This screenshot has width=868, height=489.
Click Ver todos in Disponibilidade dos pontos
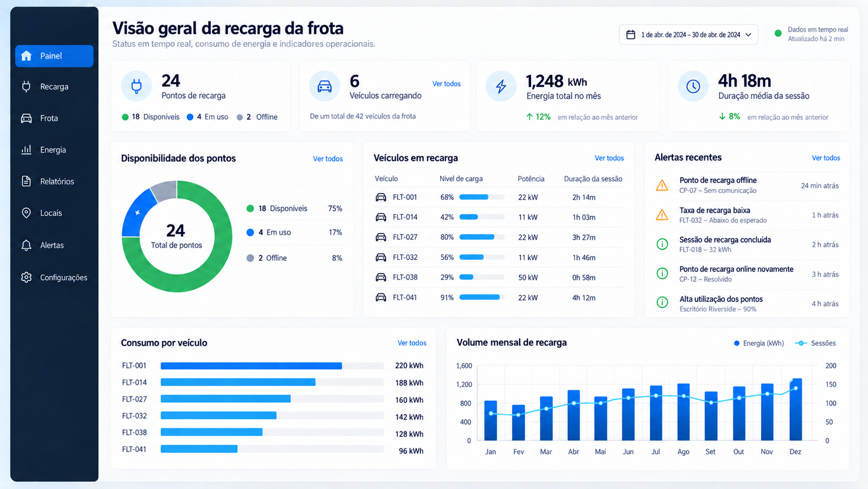tap(328, 159)
